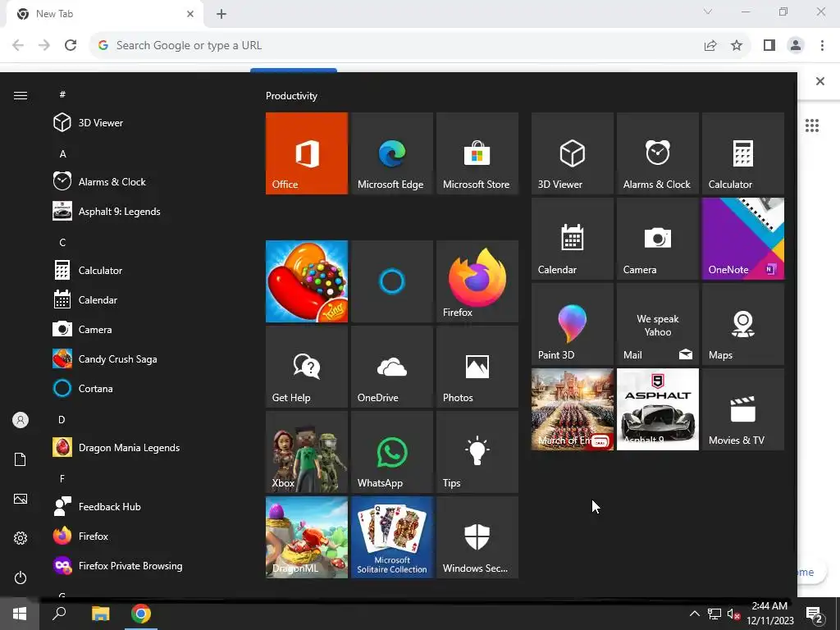
Task: Expand the Start menu hamburger button
Action: (x=21, y=95)
